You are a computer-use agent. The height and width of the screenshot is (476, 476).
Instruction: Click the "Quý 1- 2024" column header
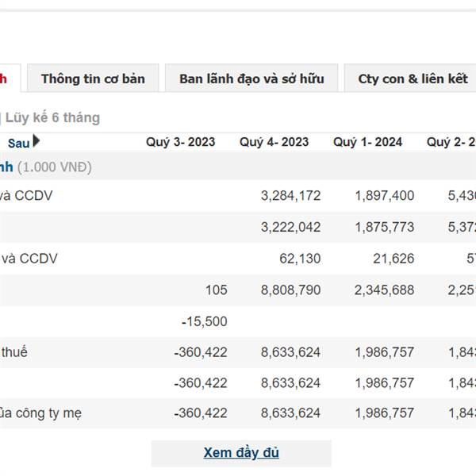(367, 142)
